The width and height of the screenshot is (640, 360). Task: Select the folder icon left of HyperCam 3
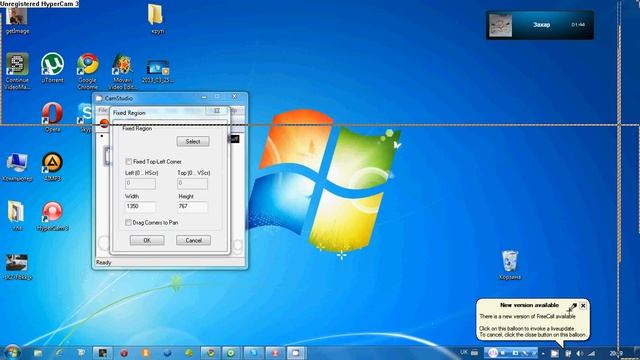tap(16, 216)
